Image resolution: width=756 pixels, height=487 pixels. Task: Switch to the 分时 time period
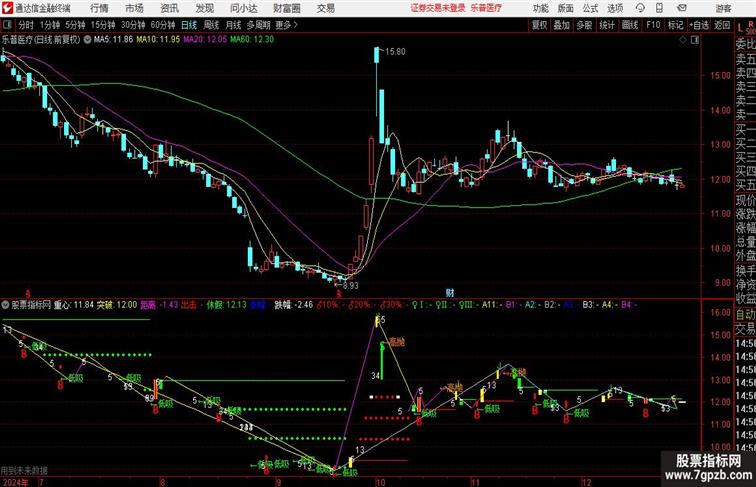point(25,25)
